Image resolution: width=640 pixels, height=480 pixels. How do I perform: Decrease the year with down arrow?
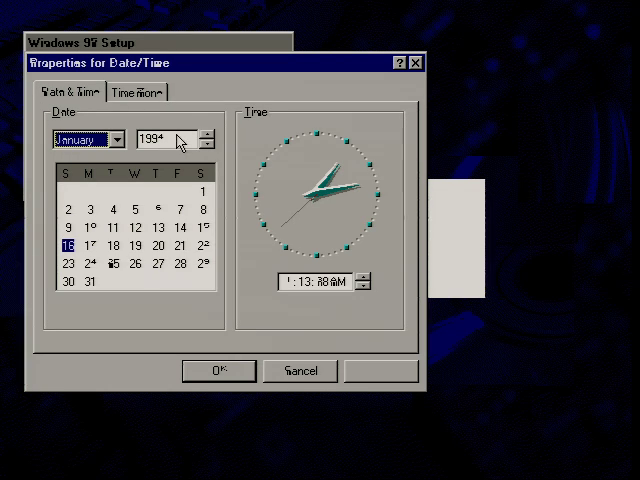tap(207, 144)
